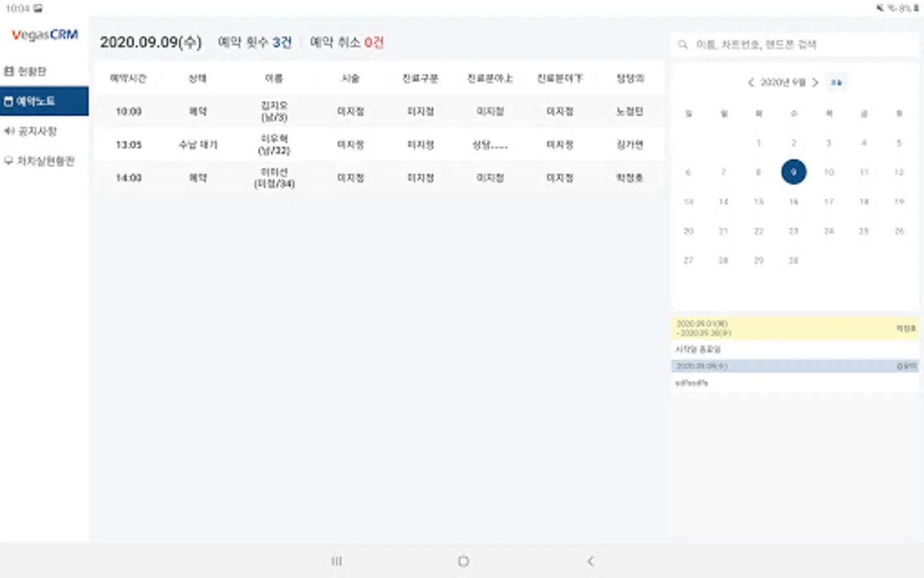Select date 16 in the calendar
The width and height of the screenshot is (924, 578).
pyautogui.click(x=794, y=202)
